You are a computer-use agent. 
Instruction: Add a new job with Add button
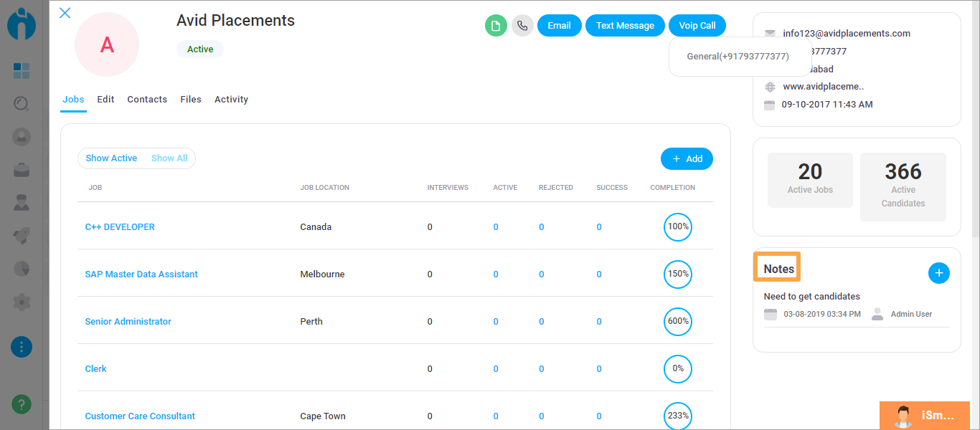(687, 159)
